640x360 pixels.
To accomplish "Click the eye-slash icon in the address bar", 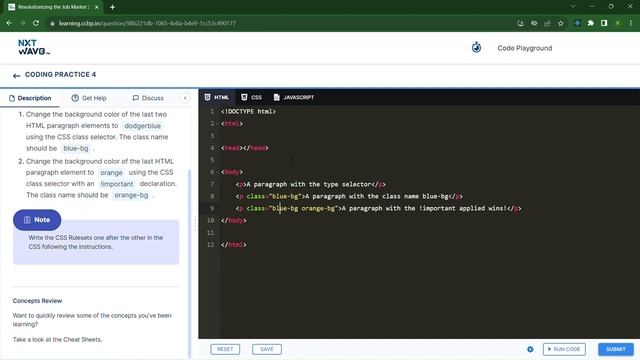I will pos(534,23).
